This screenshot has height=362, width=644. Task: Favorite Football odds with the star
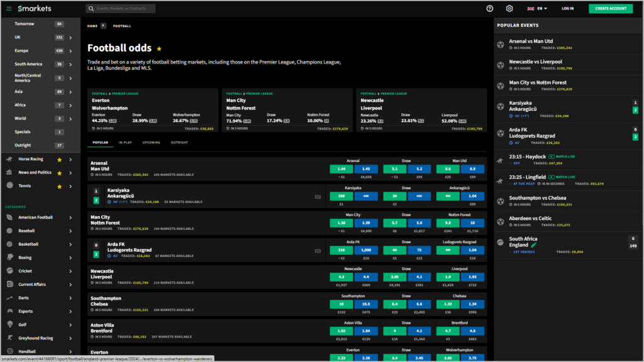159,48
